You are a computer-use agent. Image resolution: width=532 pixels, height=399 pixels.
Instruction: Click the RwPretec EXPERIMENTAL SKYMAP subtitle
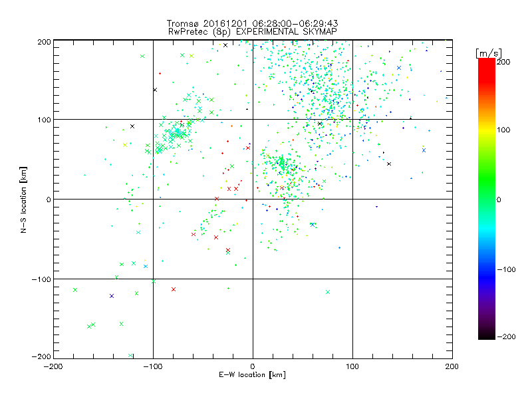point(252,32)
